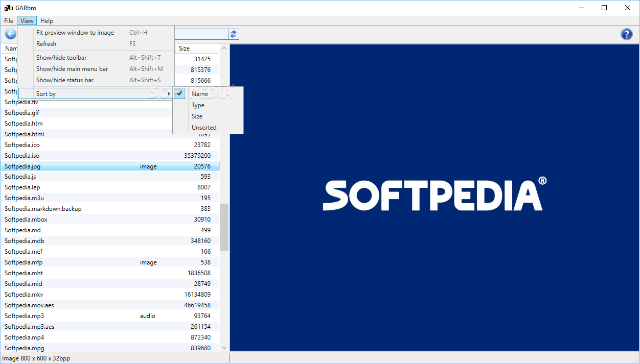Close the open View menu

click(x=27, y=21)
